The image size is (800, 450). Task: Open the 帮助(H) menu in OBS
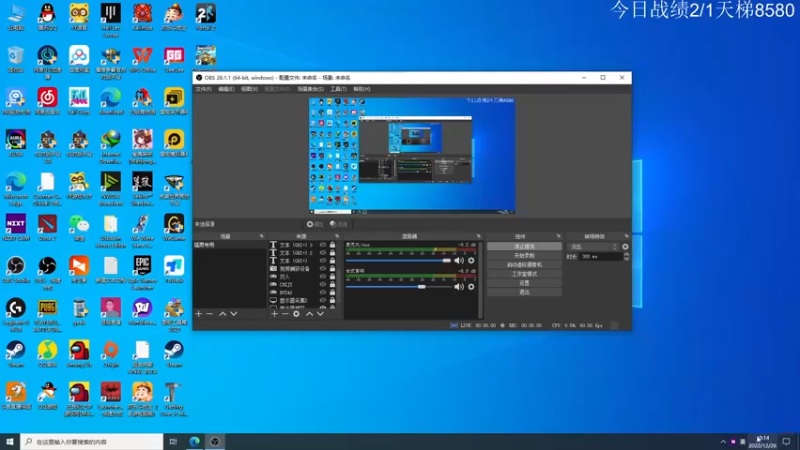pyautogui.click(x=361, y=89)
